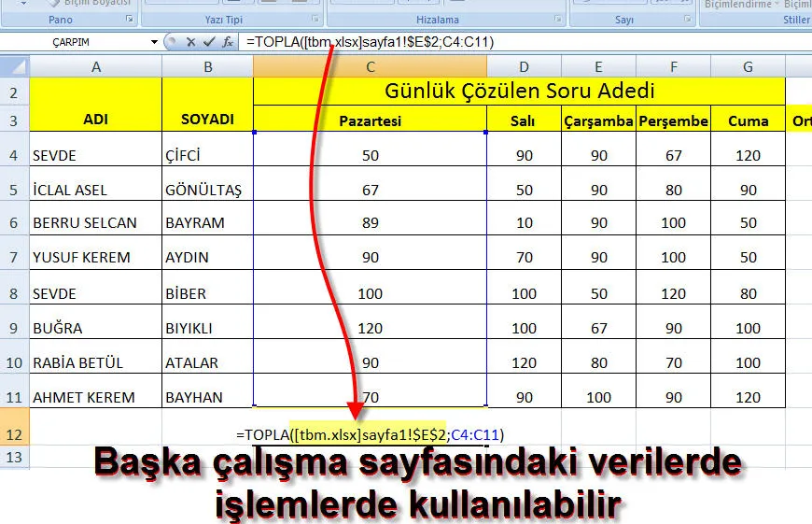Select column G by its header
The image size is (812, 524).
(x=748, y=66)
